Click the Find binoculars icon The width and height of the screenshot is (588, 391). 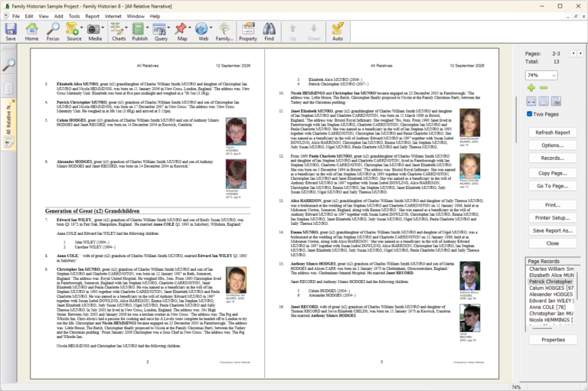[269, 31]
